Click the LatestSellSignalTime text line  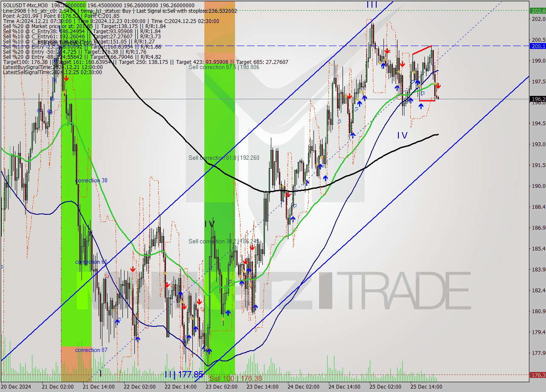click(52, 72)
